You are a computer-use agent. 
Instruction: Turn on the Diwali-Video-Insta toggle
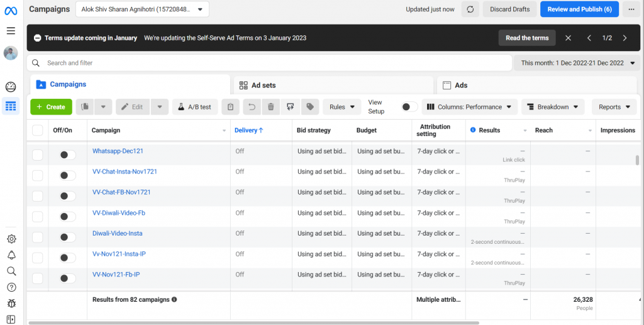(67, 237)
